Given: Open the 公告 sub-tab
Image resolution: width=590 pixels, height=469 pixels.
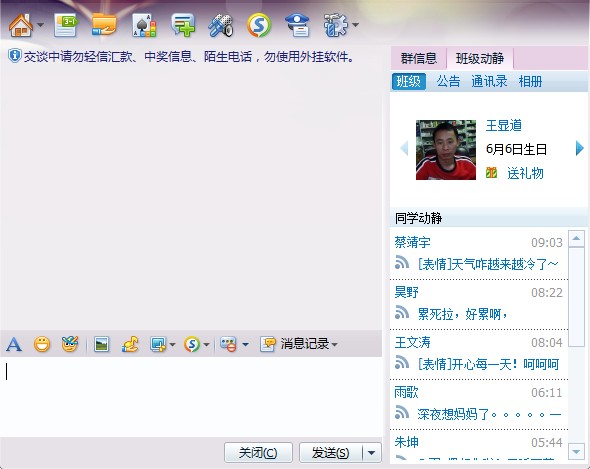Looking at the screenshot, I should click(x=448, y=81).
